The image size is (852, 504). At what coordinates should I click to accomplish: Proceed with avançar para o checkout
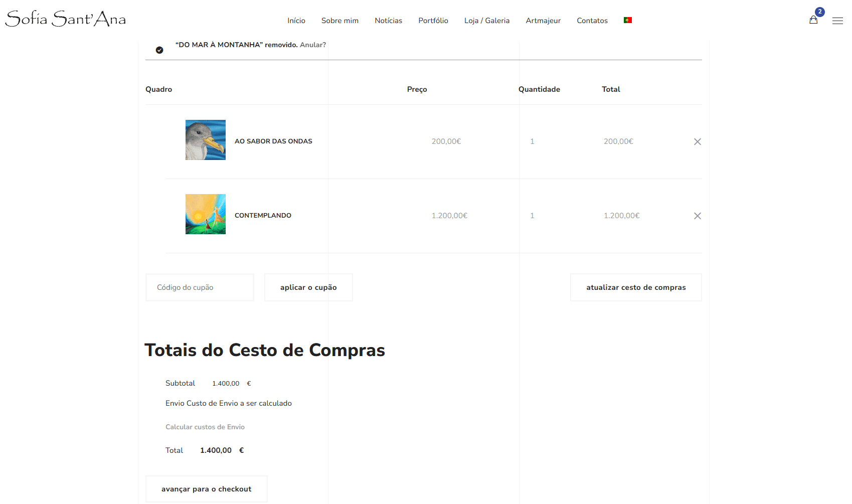(x=206, y=489)
